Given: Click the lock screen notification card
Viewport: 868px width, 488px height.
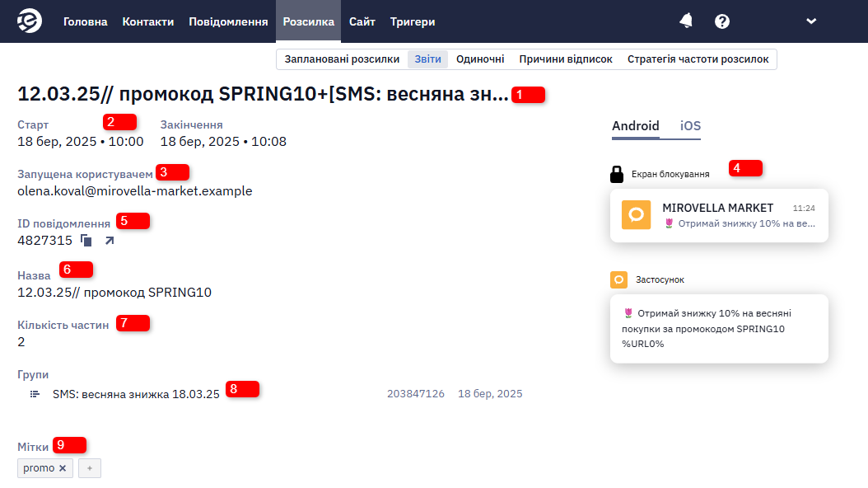Looking at the screenshot, I should coord(719,215).
